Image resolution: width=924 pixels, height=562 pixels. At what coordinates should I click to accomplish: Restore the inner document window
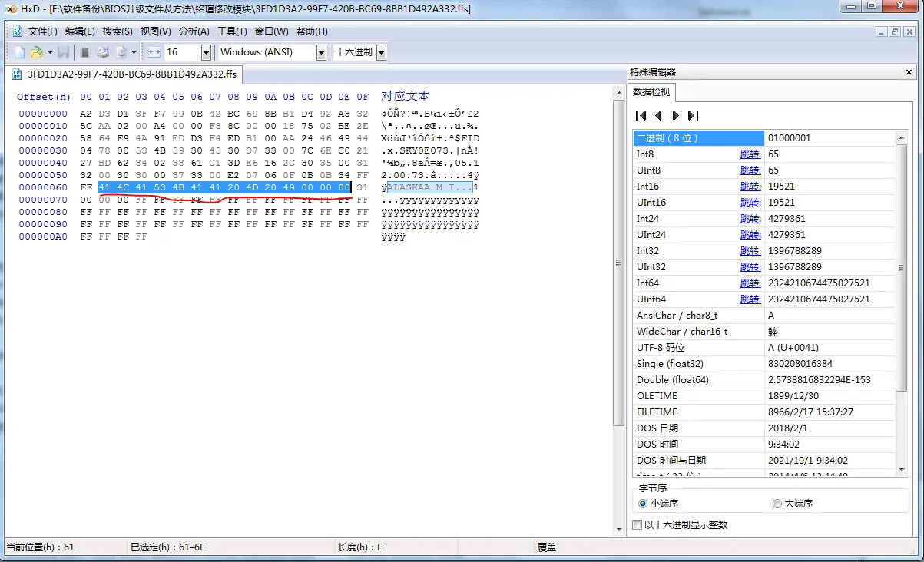pos(895,31)
